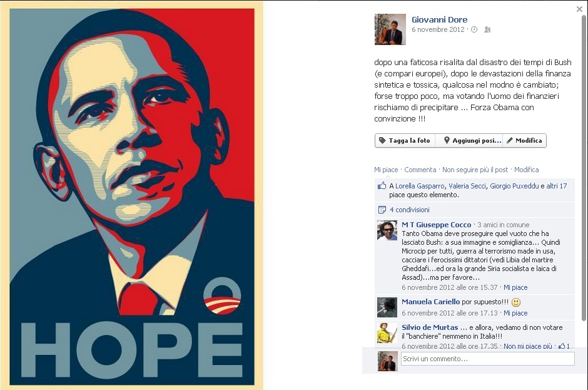This screenshot has width=588, height=390.
Task: Click Aggiungi posizione button with pin icon
Action: tap(469, 140)
